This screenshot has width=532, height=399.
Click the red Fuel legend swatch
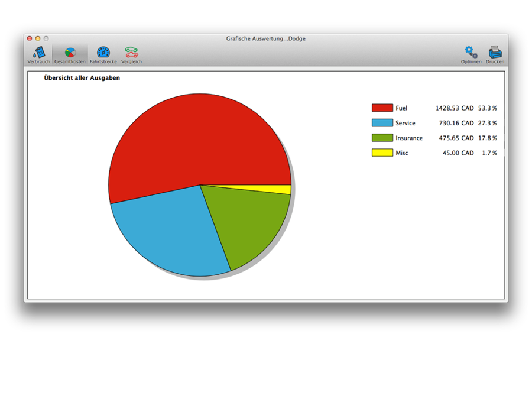[x=382, y=108]
